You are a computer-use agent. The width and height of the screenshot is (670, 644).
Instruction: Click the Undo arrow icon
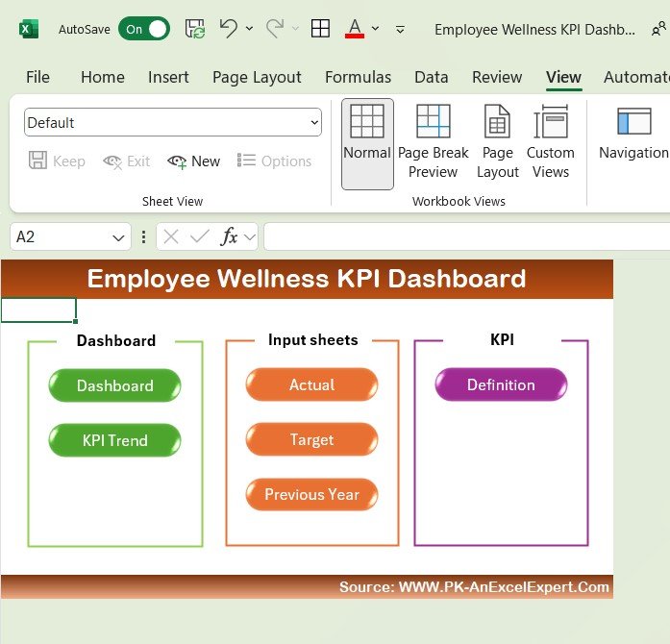(229, 28)
